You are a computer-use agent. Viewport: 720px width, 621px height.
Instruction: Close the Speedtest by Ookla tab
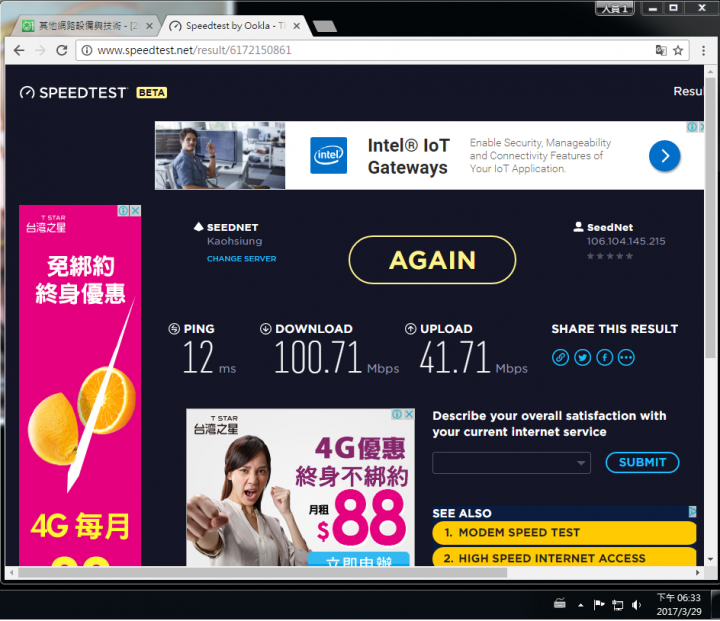297,26
